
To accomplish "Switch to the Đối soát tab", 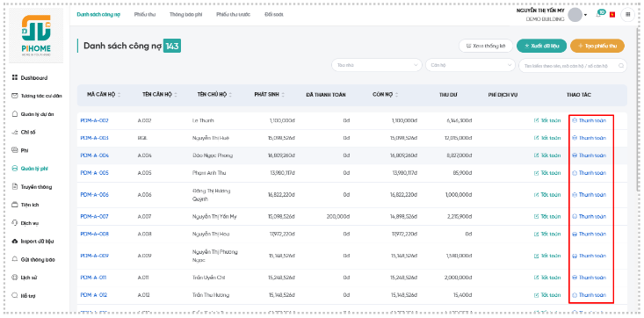I will point(274,14).
